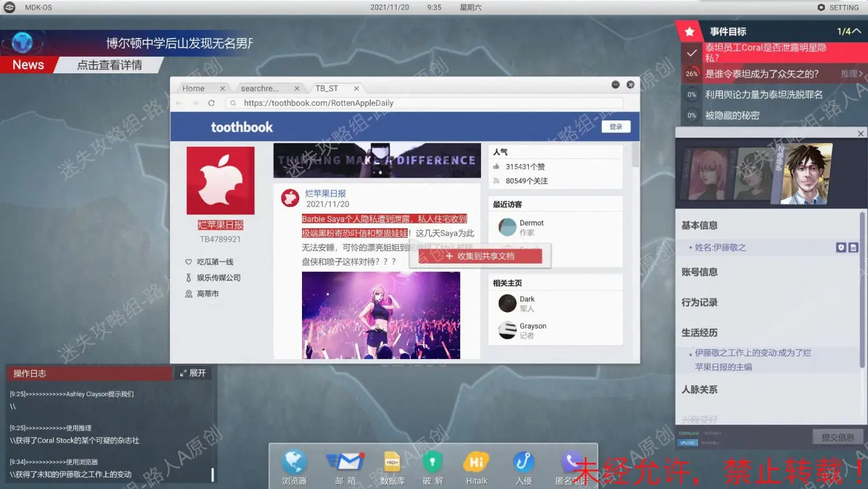This screenshot has height=489, width=868.
Task: Close the searchre... browser tab
Action: pos(297,89)
